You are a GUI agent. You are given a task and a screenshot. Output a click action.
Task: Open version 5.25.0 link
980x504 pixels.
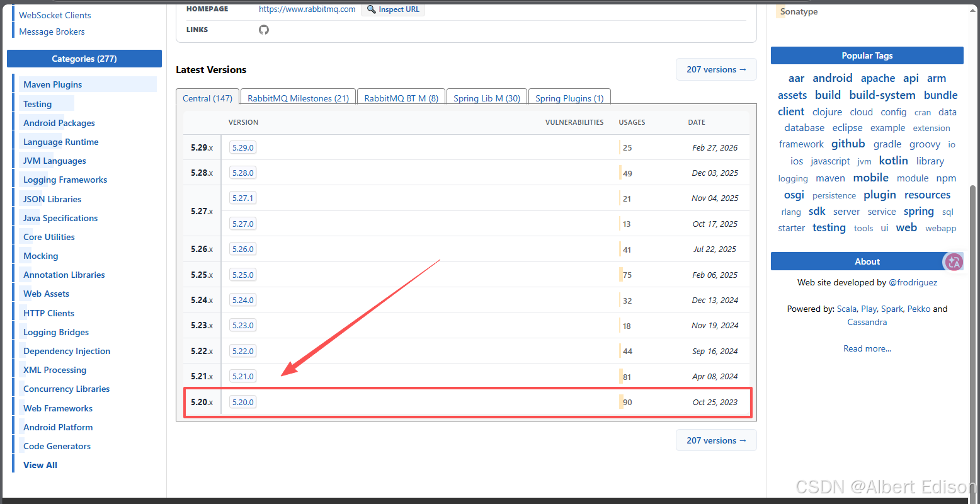(242, 275)
